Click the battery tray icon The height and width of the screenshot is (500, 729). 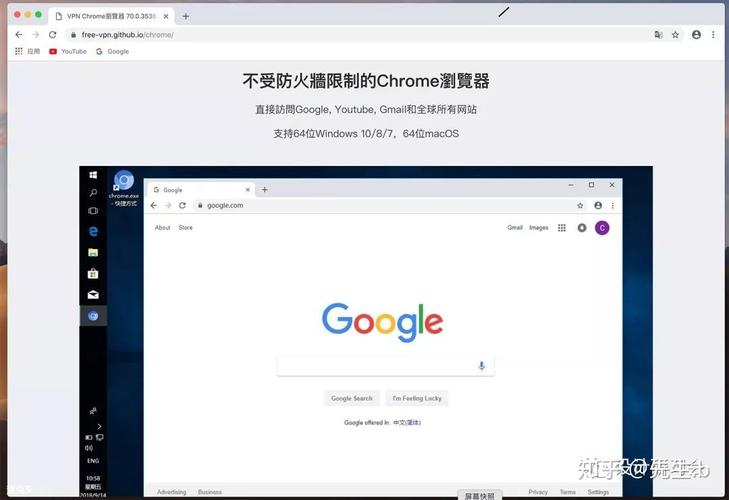[88, 437]
